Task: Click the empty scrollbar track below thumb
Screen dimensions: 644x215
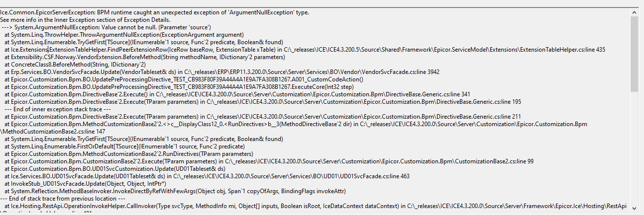Action: (x=634, y=149)
